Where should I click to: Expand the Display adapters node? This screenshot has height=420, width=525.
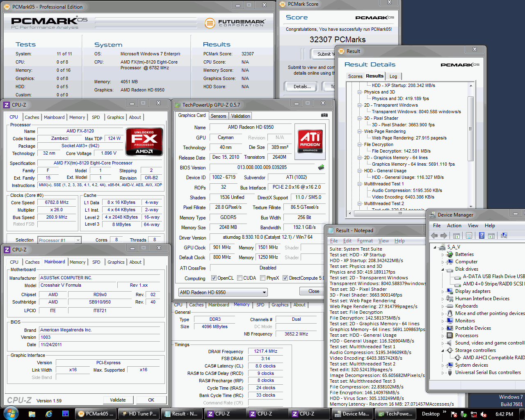(443, 291)
